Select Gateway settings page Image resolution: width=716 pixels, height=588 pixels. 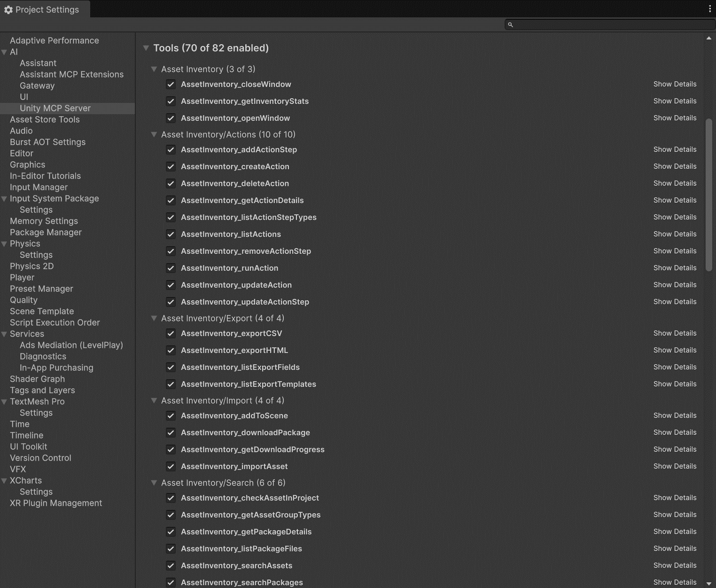click(37, 86)
